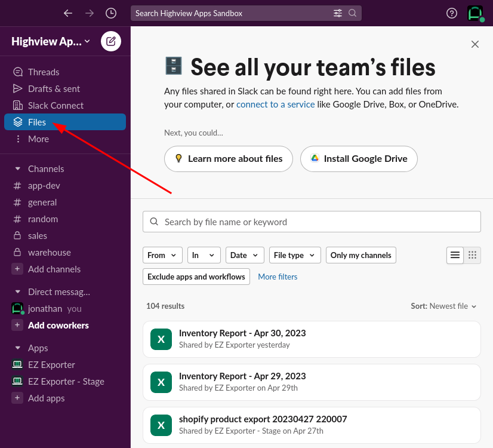493x448 pixels.
Task: Follow the connect to a service link
Action: click(x=275, y=105)
